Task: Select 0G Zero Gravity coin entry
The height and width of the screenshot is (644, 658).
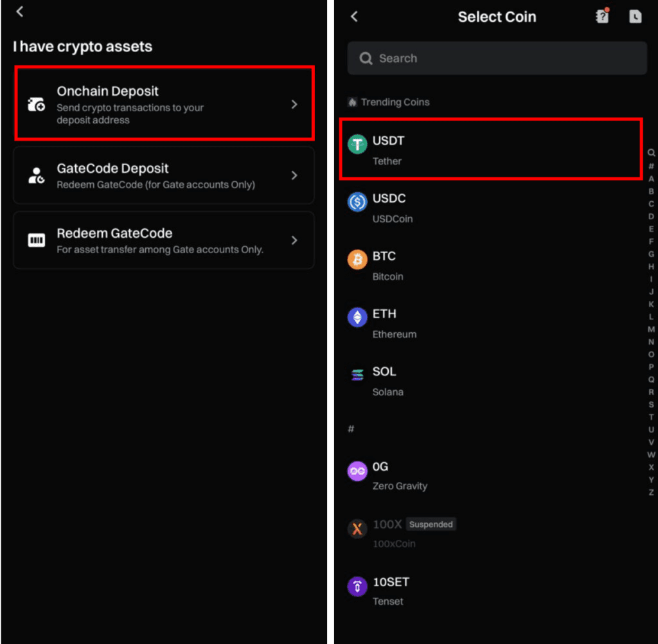Action: [491, 476]
